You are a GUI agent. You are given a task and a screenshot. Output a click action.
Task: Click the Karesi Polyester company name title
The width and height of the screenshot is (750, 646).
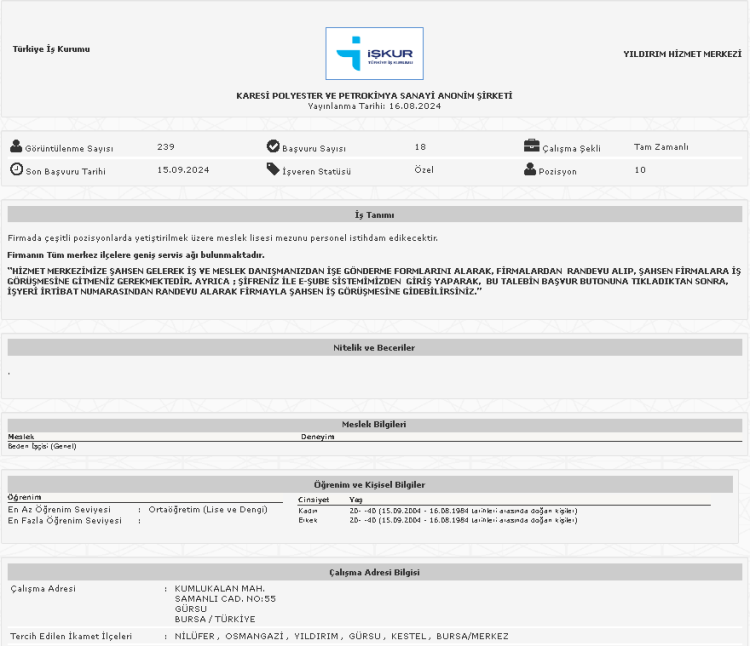(x=374, y=95)
